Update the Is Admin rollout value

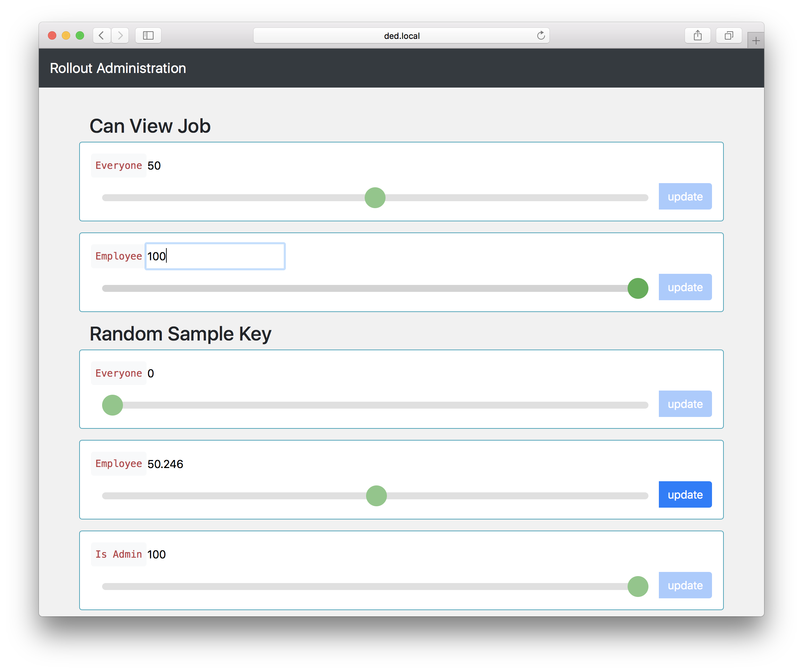[685, 585]
